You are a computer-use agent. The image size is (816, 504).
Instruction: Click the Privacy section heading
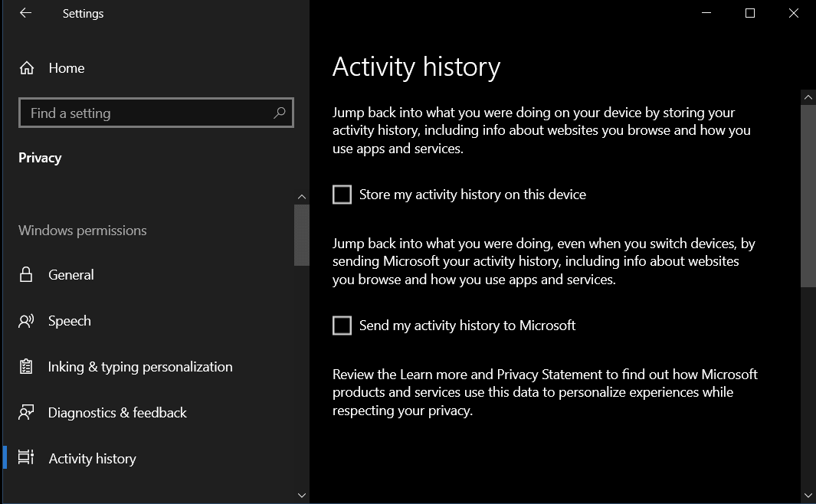point(40,158)
